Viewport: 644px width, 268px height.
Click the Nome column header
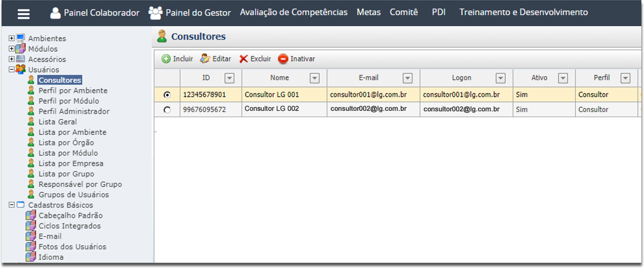279,78
